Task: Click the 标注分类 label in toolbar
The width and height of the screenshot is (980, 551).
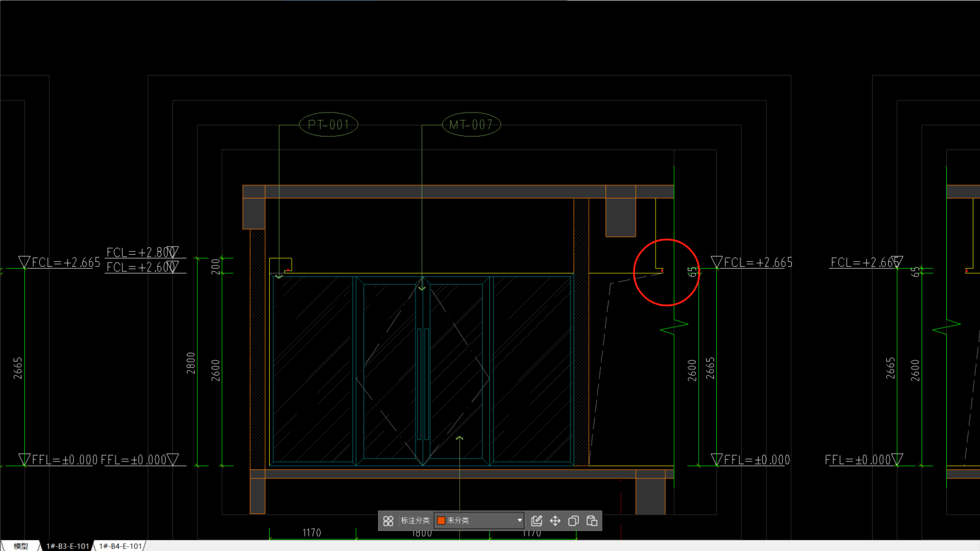Action: pyautogui.click(x=415, y=521)
